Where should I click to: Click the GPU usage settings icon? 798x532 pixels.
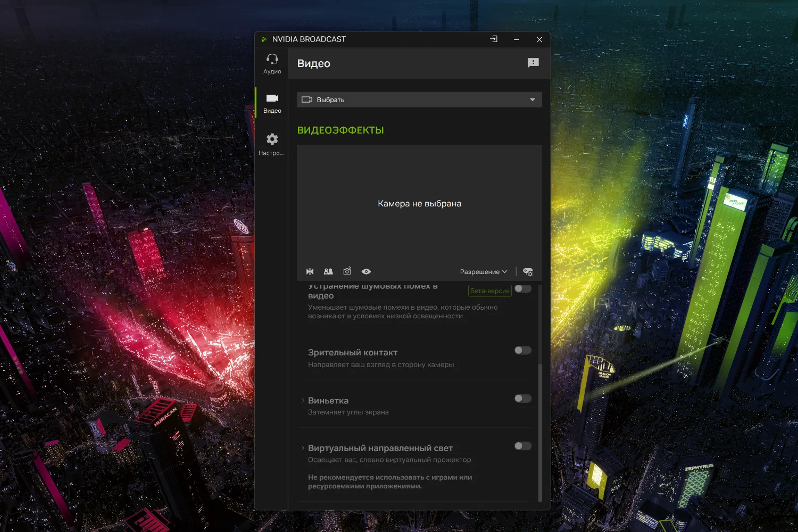tap(528, 271)
